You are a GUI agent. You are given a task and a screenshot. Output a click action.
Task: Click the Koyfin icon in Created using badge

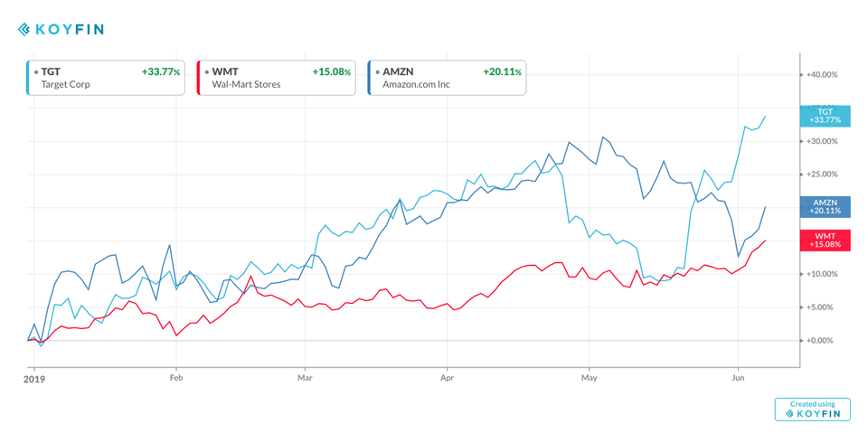point(789,414)
